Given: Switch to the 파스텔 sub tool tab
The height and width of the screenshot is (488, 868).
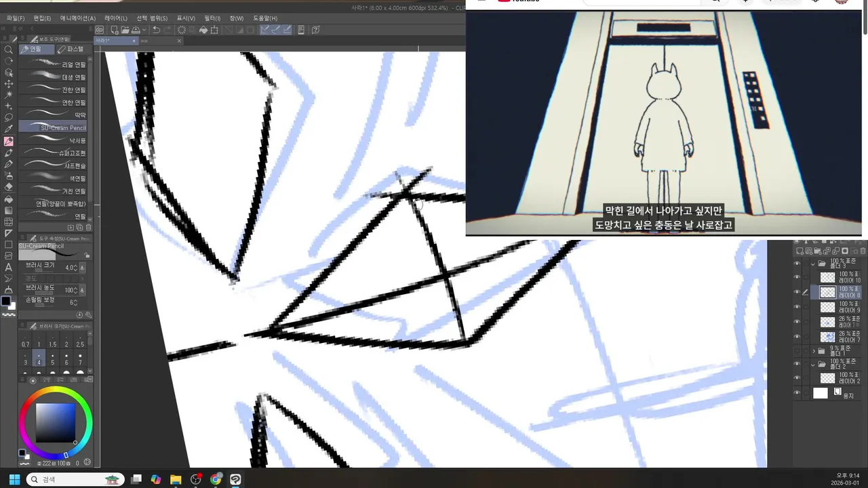Looking at the screenshot, I should coord(73,49).
